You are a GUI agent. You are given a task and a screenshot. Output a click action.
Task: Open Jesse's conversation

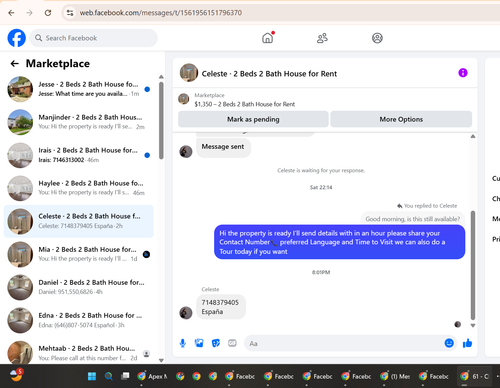pyautogui.click(x=79, y=89)
